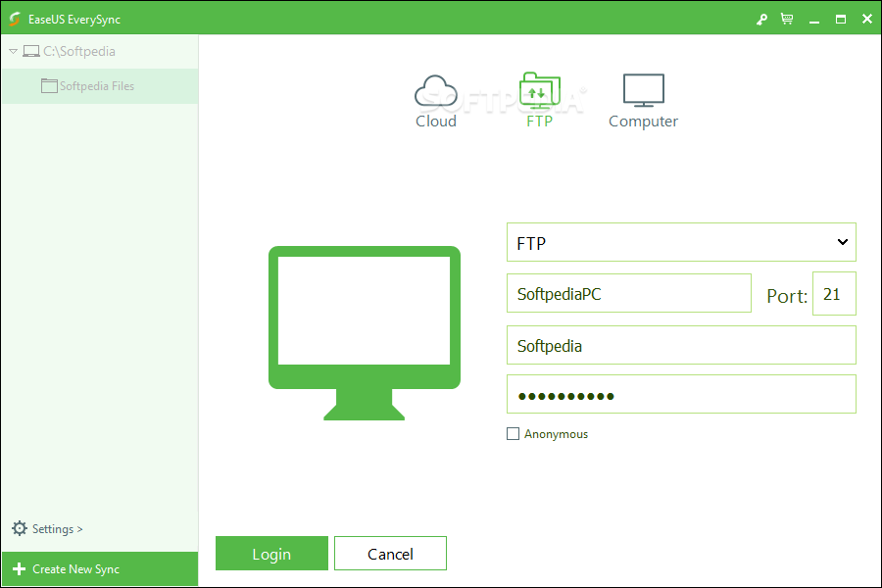Click the password field
This screenshot has width=882, height=588.
click(x=681, y=394)
